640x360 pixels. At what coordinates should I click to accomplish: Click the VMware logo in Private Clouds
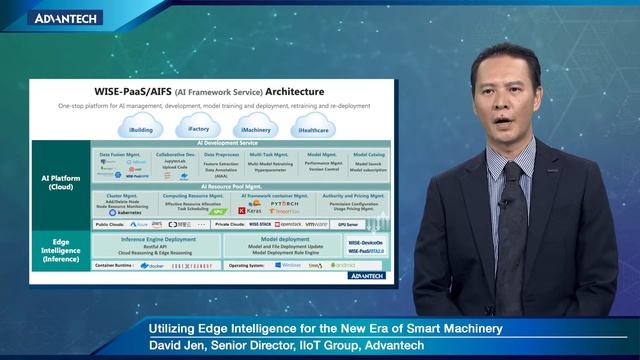coord(316,224)
